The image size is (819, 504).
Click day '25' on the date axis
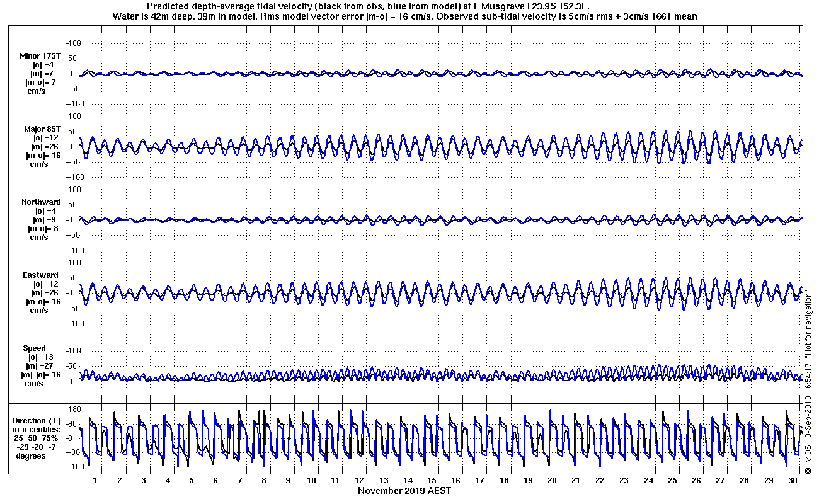tap(673, 481)
